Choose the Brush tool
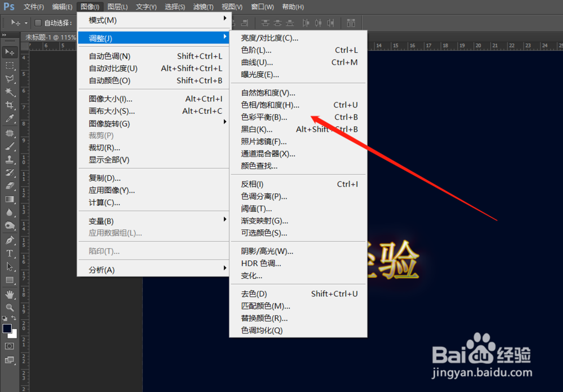 pyautogui.click(x=10, y=145)
